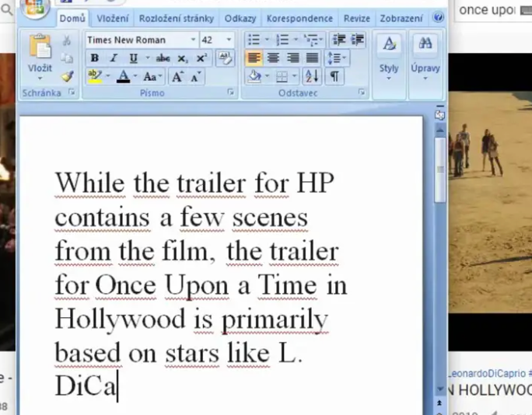Toggle Bold formatting
The image size is (532, 415).
(x=95, y=58)
